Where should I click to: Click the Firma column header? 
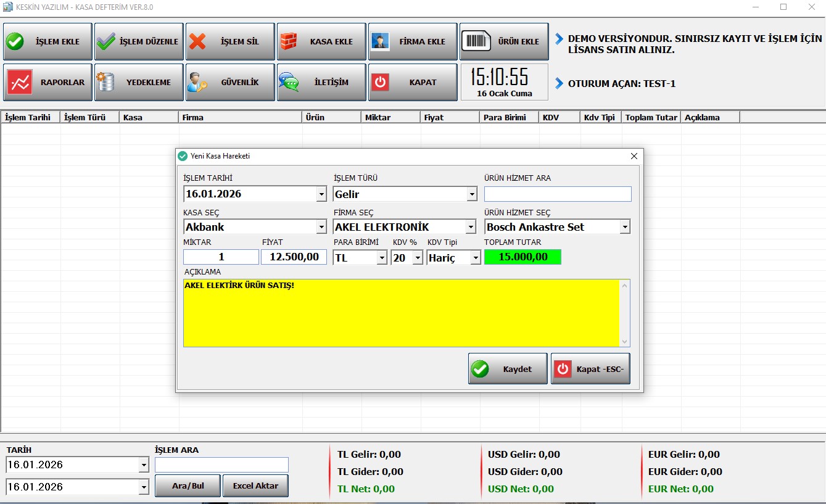click(x=240, y=117)
